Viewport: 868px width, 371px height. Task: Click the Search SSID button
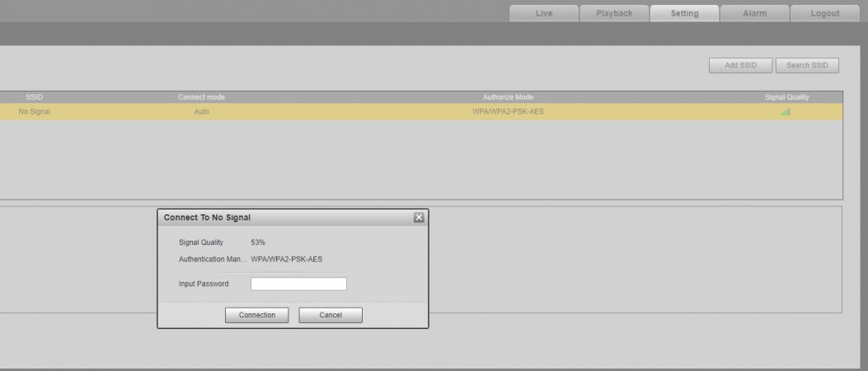coord(807,65)
